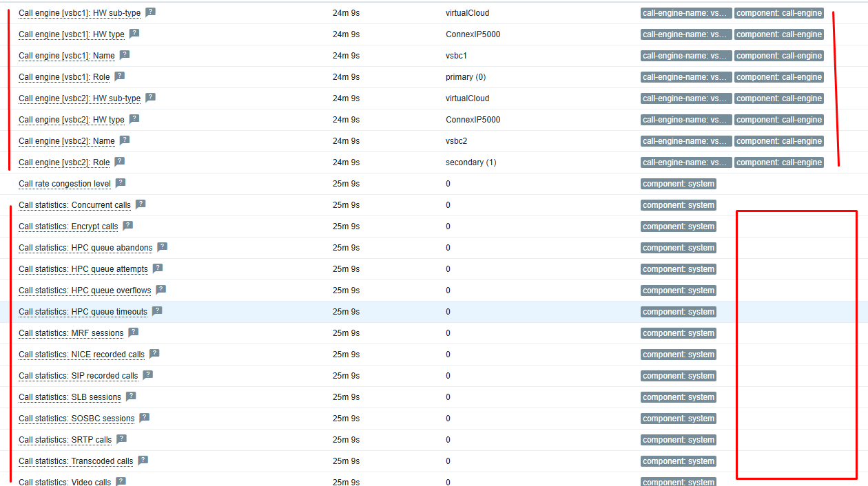The height and width of the screenshot is (486, 868).
Task: Click help icon beside Transcoded calls
Action: tap(143, 461)
